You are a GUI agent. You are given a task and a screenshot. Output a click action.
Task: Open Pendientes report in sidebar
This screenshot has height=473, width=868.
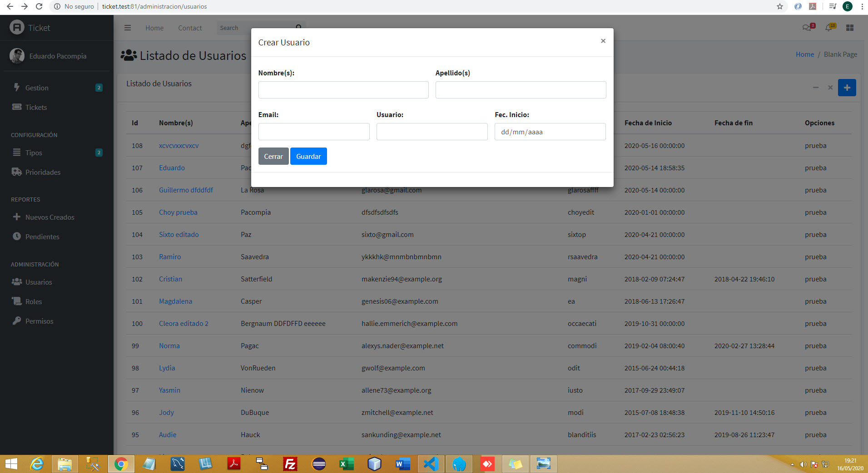(56, 236)
